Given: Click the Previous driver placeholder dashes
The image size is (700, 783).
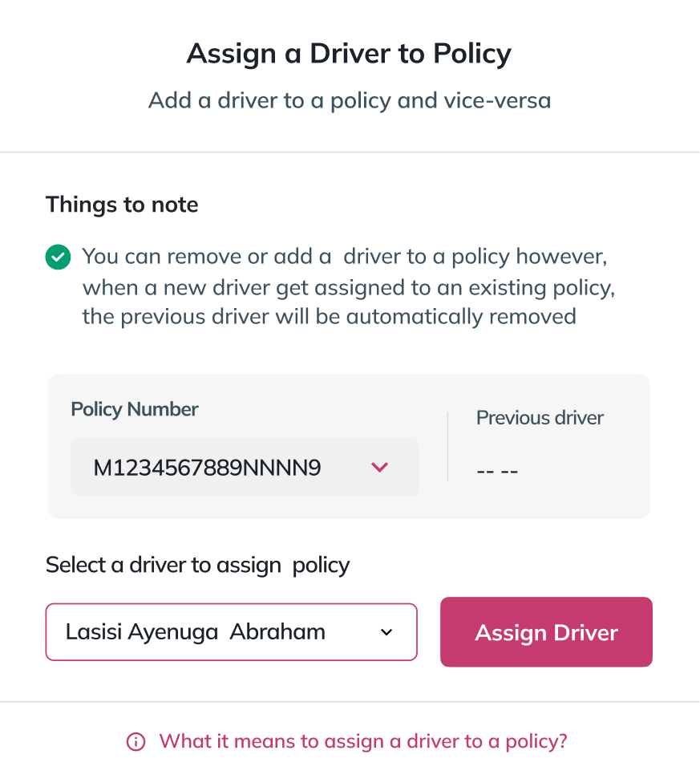Looking at the screenshot, I should tap(497, 470).
